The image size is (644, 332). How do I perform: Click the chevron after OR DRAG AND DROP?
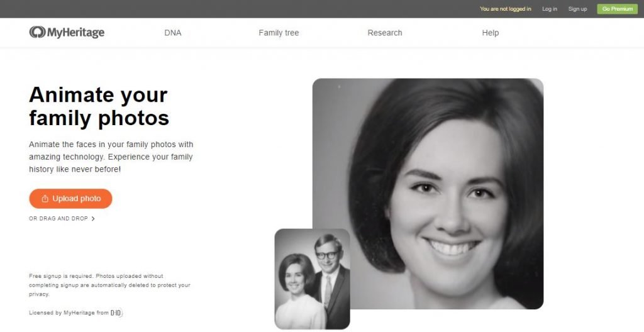click(93, 219)
